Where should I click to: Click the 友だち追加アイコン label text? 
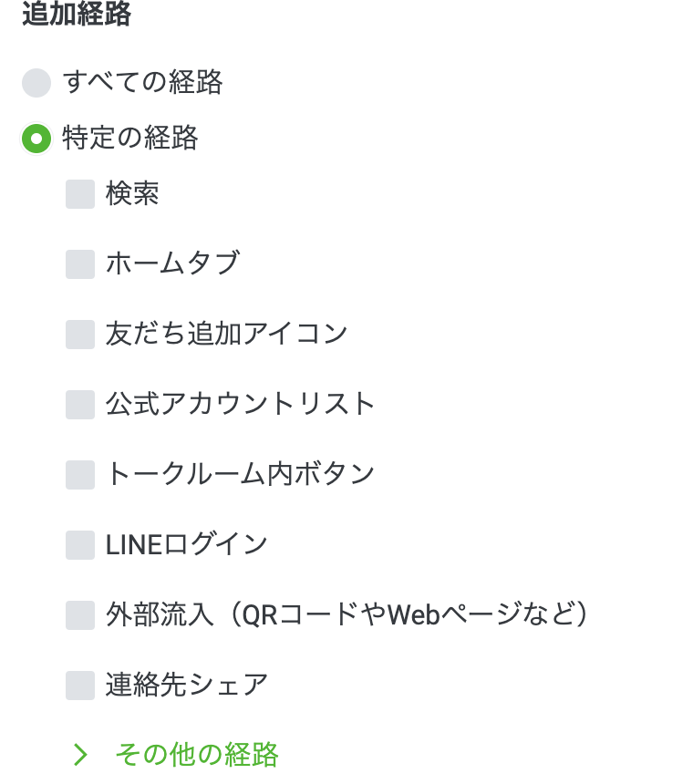(227, 335)
